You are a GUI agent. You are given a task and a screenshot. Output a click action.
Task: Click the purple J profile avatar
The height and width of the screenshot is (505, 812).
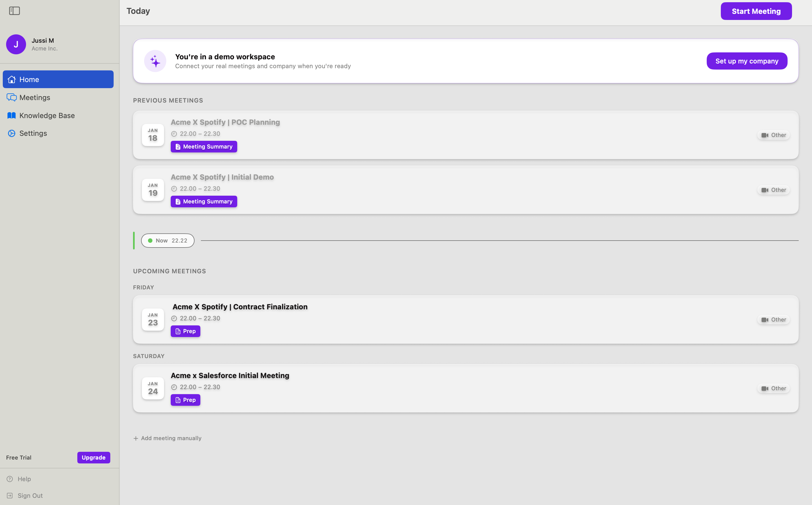pos(16,44)
